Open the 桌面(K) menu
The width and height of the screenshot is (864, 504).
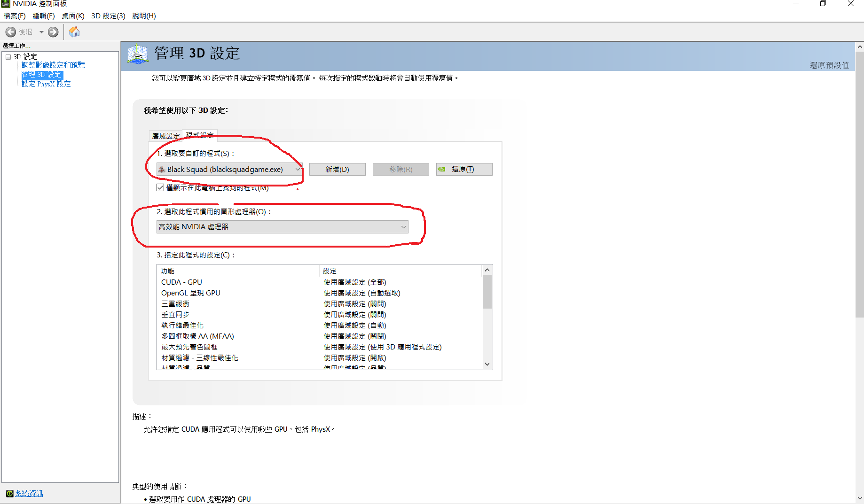click(73, 16)
